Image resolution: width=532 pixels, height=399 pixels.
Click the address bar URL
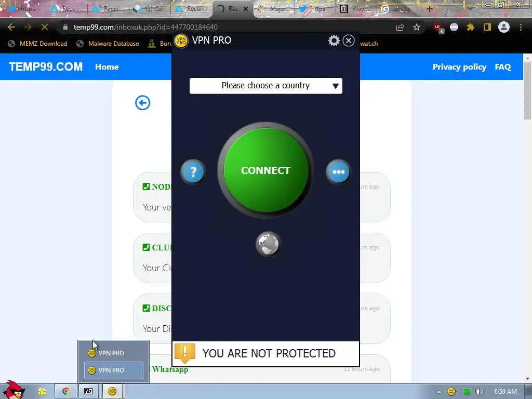click(145, 27)
